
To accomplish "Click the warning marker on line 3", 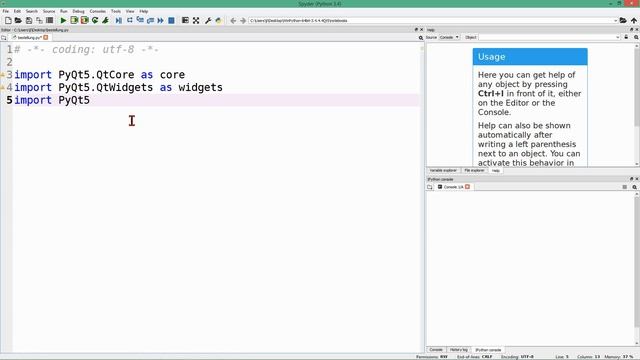I will click(2, 75).
